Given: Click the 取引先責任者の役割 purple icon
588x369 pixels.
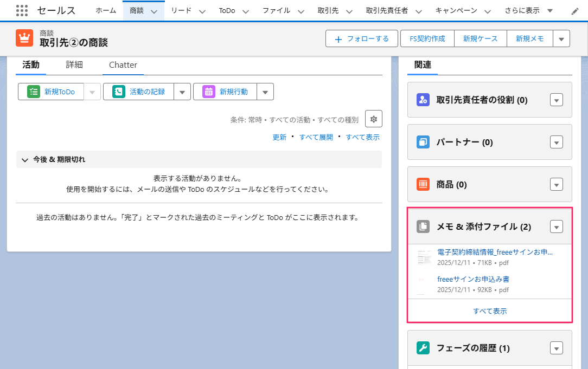Looking at the screenshot, I should coord(423,100).
